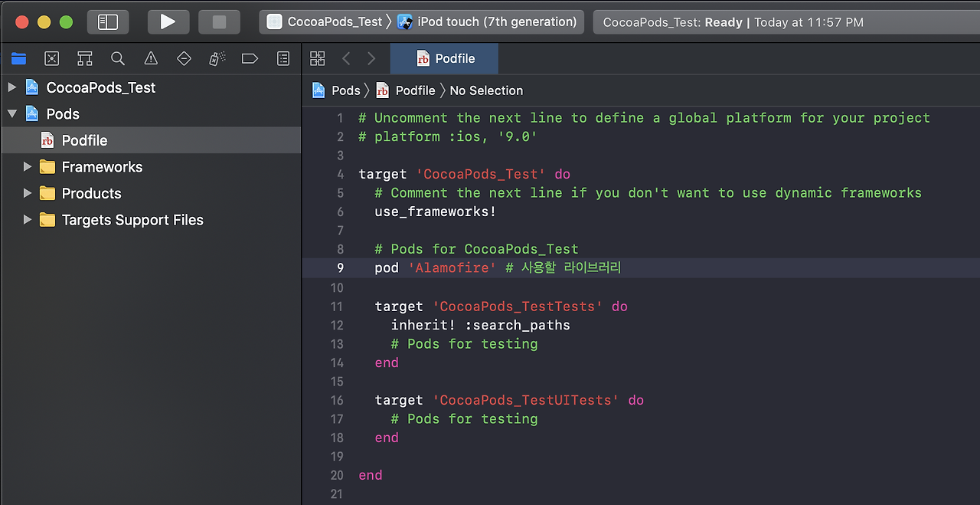Click the '# Pods for CocoaPods_Test' comment
980x505 pixels.
[477, 249]
